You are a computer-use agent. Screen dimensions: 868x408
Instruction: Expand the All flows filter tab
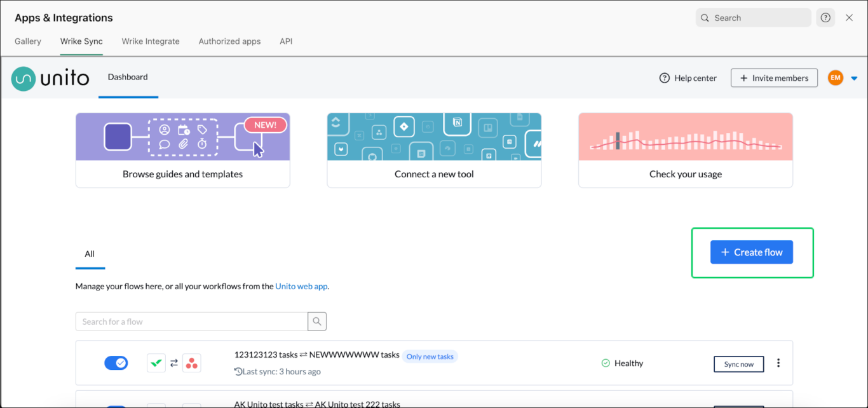click(x=90, y=253)
